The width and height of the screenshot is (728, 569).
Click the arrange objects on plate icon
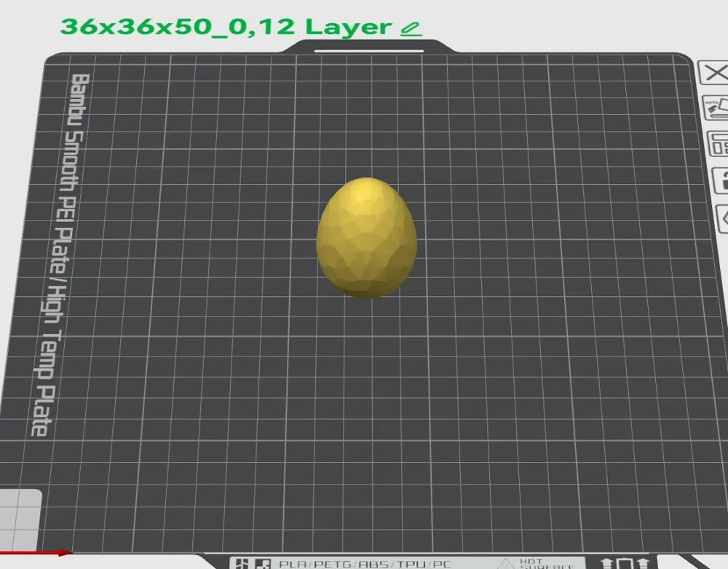pyautogui.click(x=718, y=143)
